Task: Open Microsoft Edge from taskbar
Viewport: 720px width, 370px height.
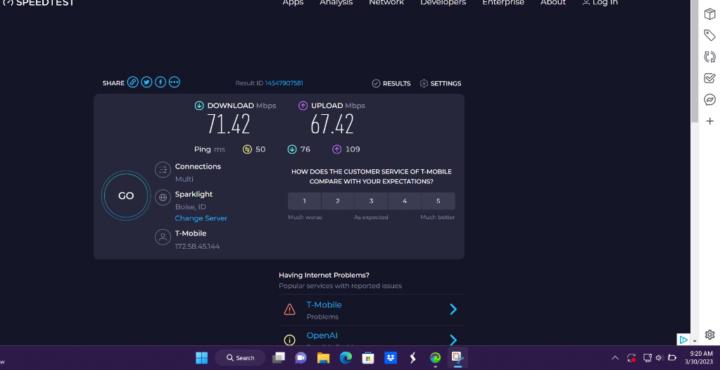Action: [x=346, y=358]
